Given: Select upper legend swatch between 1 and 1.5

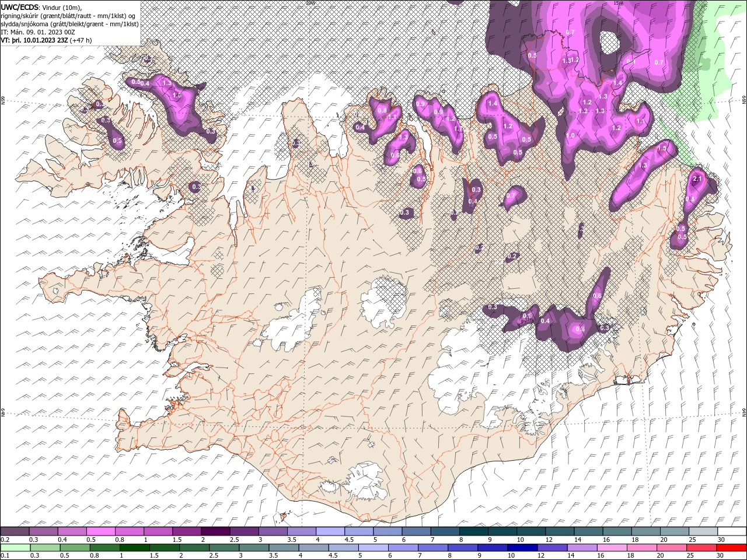Looking at the screenshot, I should (158, 531).
